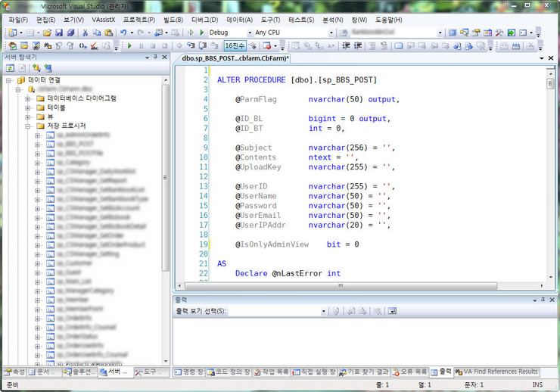
Task: Open the 도구(T) menu
Action: tap(270, 20)
